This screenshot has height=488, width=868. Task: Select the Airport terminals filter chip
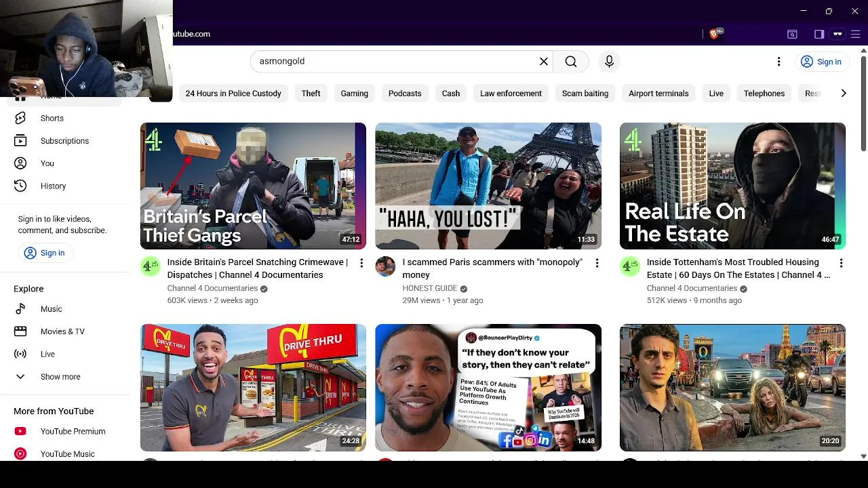[x=658, y=94]
